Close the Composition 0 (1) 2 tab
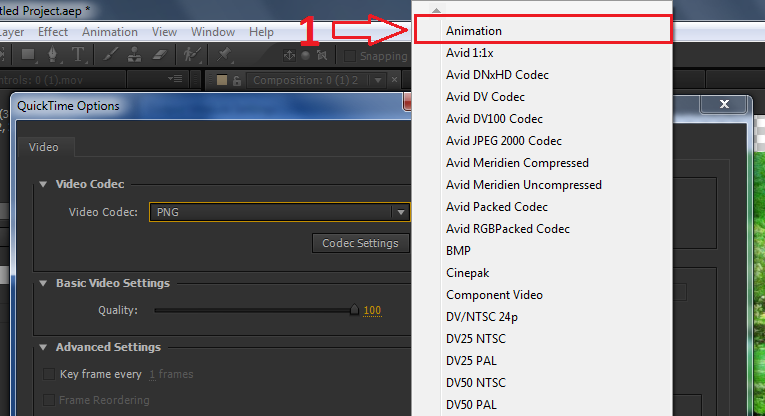765x416 pixels. tap(394, 80)
